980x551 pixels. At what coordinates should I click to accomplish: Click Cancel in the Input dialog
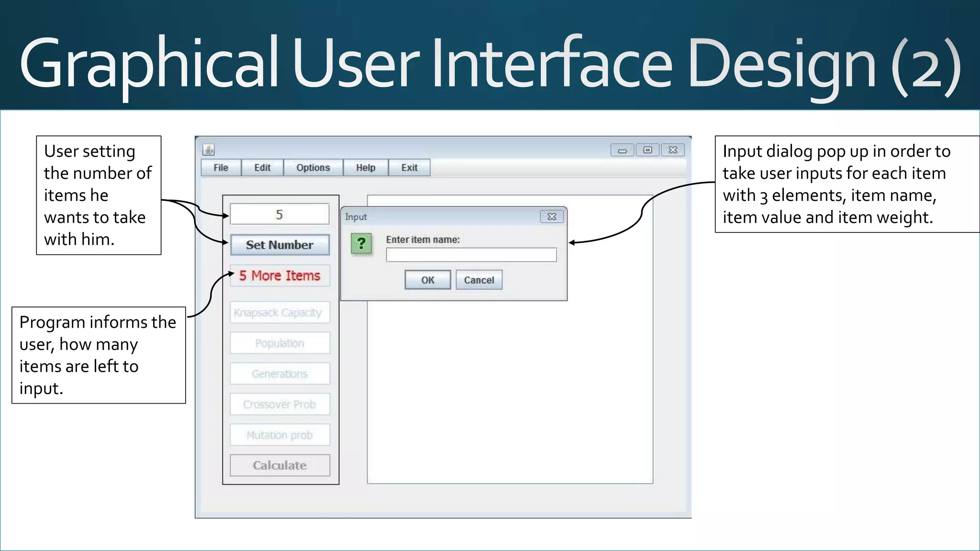479,280
